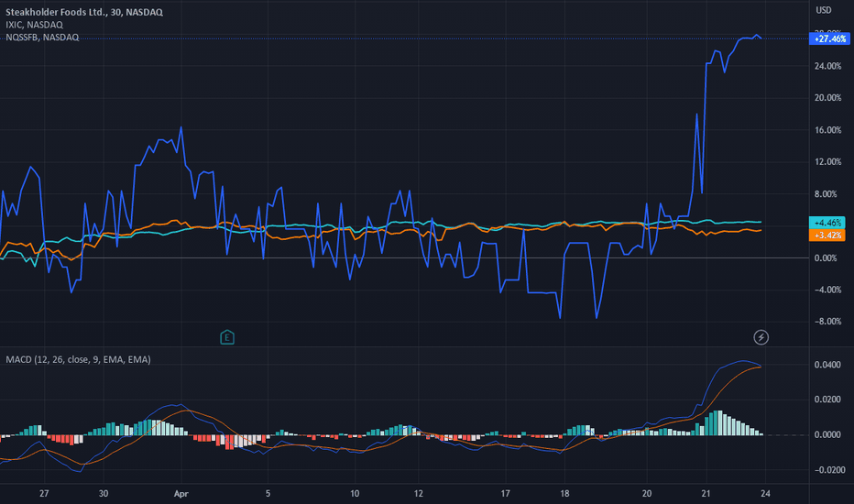The height and width of the screenshot is (504, 854).
Task: Select the Steakholder Foods Ltd. symbol legend
Action: 84,12
